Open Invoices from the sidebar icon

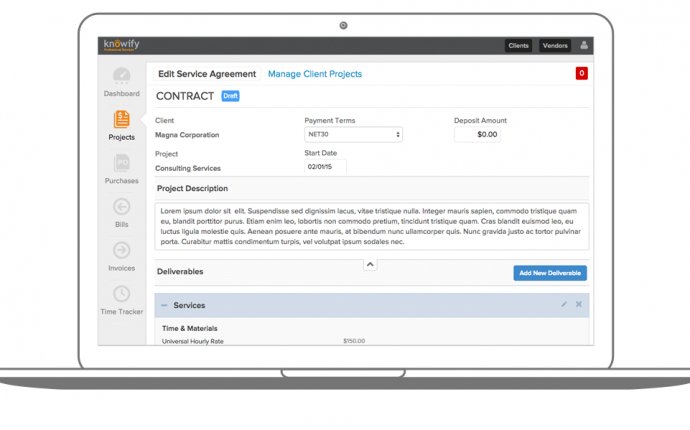(121, 250)
